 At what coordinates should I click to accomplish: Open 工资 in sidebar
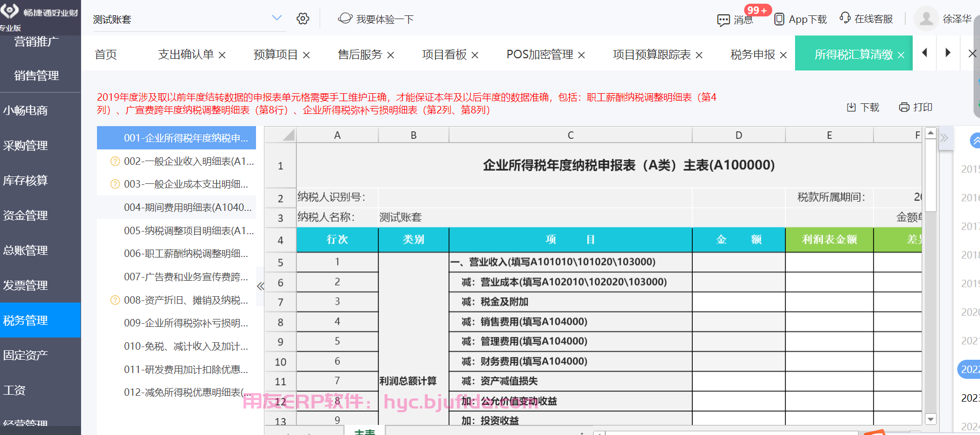point(40,390)
